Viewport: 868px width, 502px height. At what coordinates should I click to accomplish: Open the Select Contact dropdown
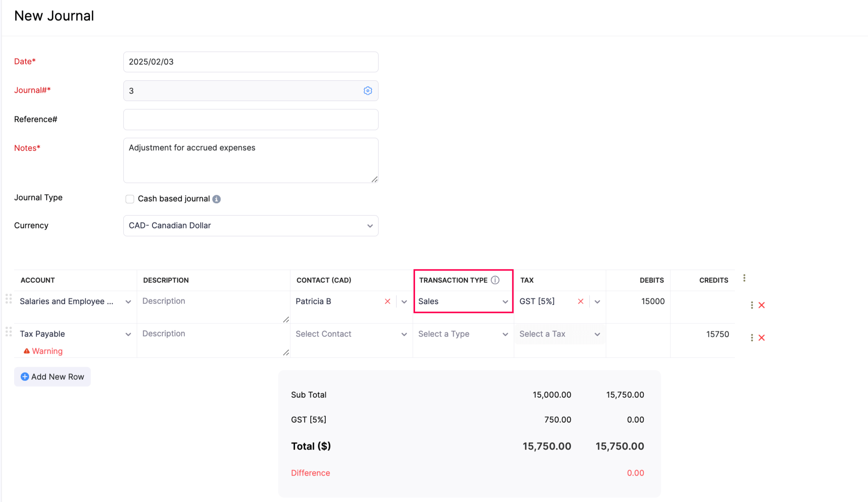pyautogui.click(x=351, y=334)
